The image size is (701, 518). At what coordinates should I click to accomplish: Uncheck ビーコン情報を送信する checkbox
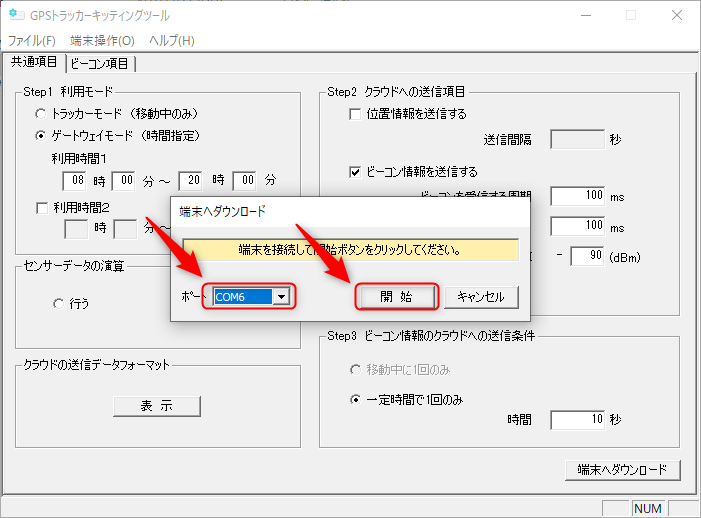355,172
